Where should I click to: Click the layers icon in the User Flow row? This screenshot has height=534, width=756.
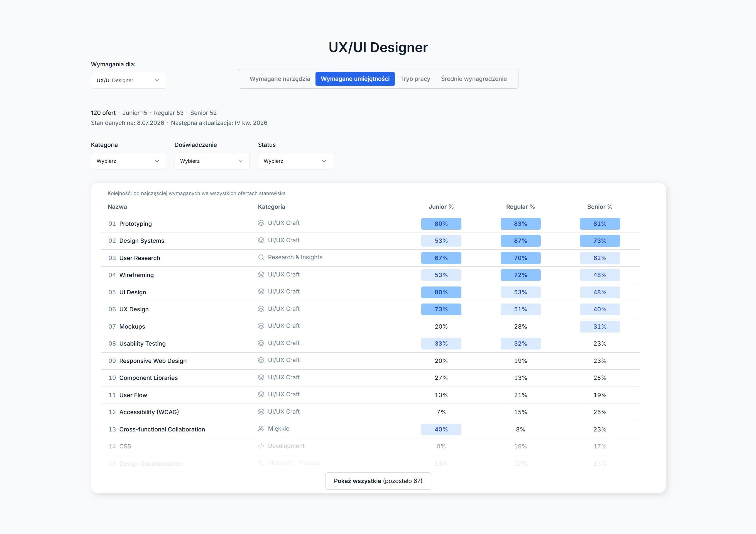pyautogui.click(x=261, y=394)
